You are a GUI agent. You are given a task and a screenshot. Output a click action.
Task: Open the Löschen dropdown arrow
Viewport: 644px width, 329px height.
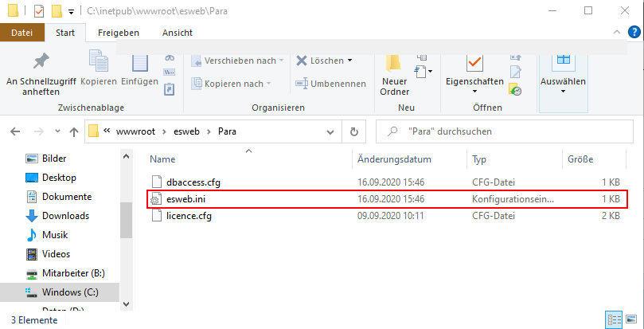(350, 61)
